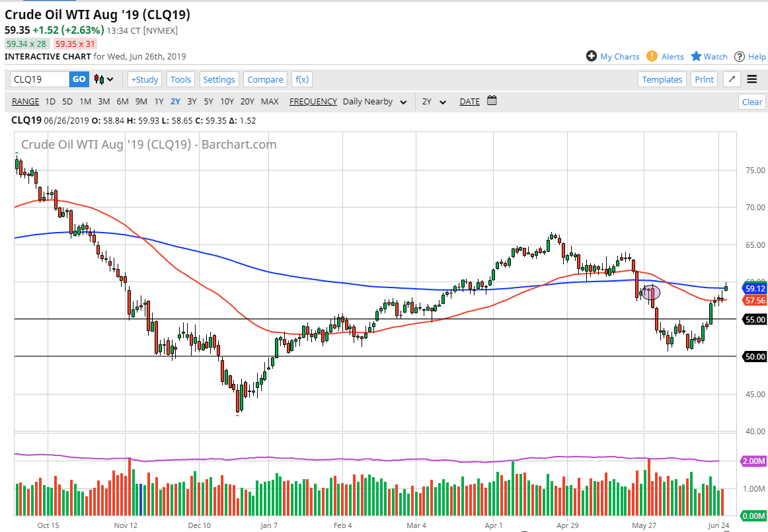
Task: Click the GO button
Action: [x=79, y=79]
